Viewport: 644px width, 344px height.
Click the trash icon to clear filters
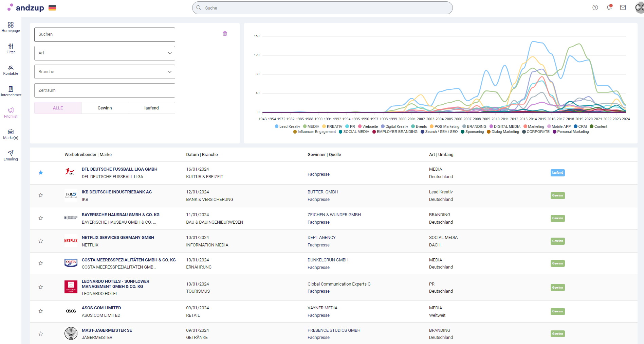pyautogui.click(x=225, y=34)
